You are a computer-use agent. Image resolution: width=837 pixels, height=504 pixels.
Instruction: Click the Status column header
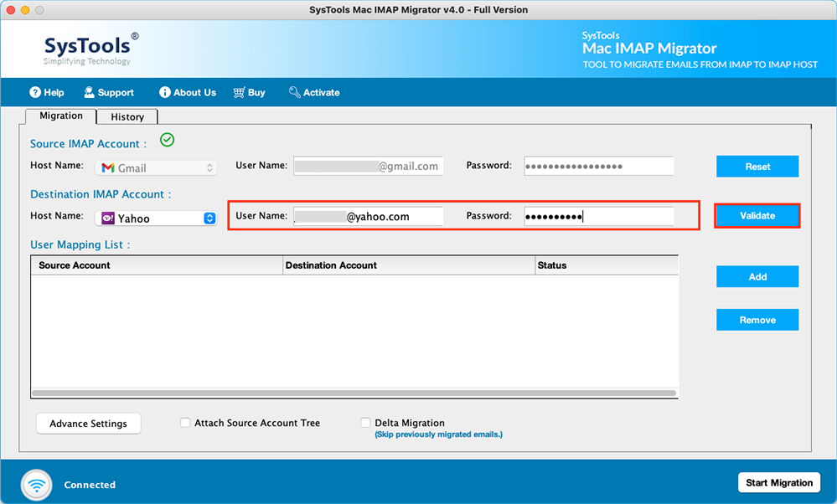607,265
